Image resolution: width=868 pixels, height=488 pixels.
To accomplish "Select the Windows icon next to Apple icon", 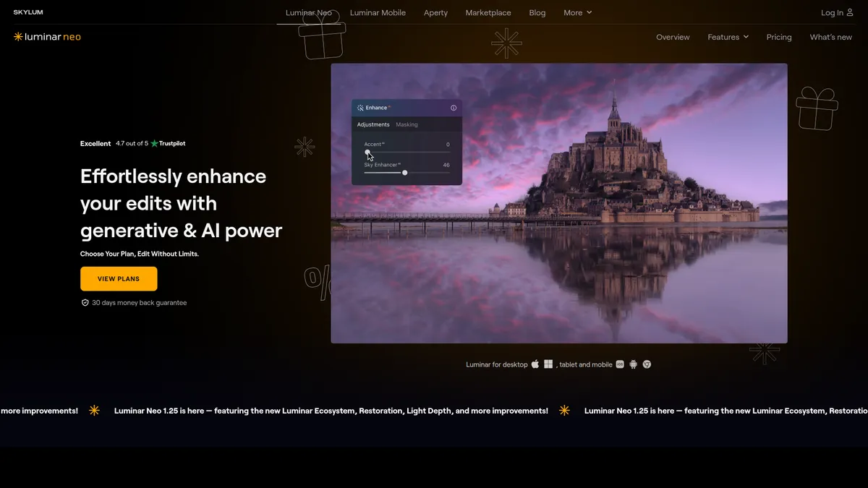I will [x=549, y=364].
